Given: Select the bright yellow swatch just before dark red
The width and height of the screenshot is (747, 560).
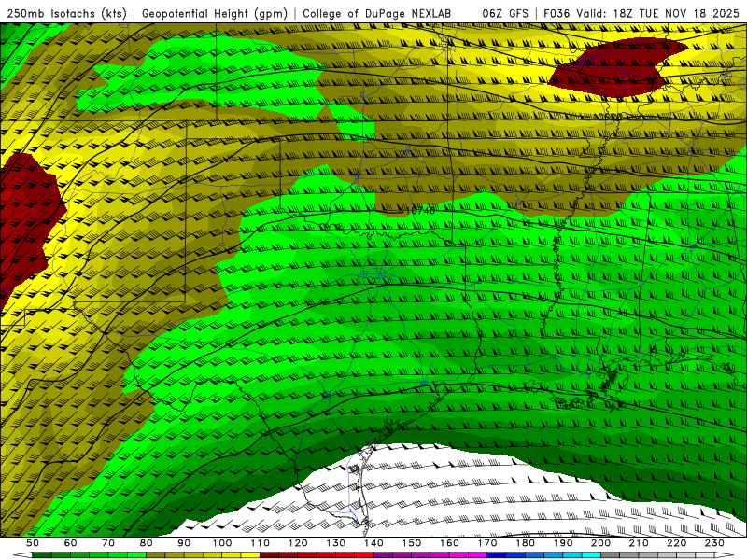Looking at the screenshot, I should tap(250, 555).
